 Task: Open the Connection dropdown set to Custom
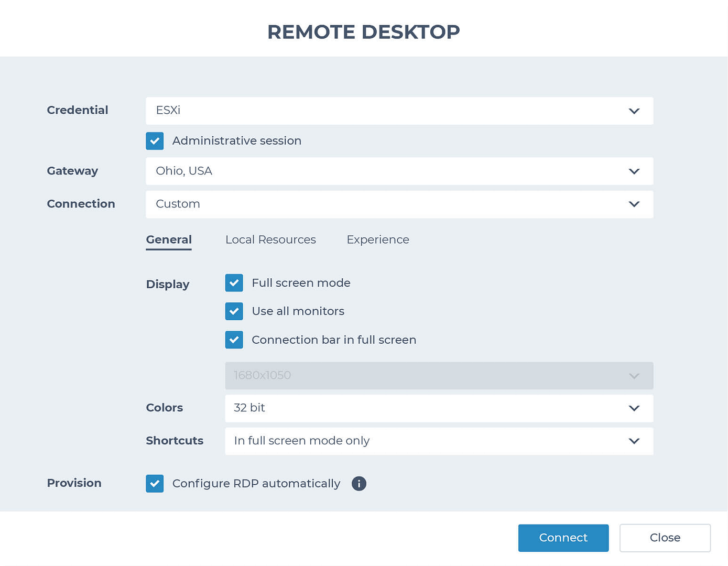click(399, 204)
